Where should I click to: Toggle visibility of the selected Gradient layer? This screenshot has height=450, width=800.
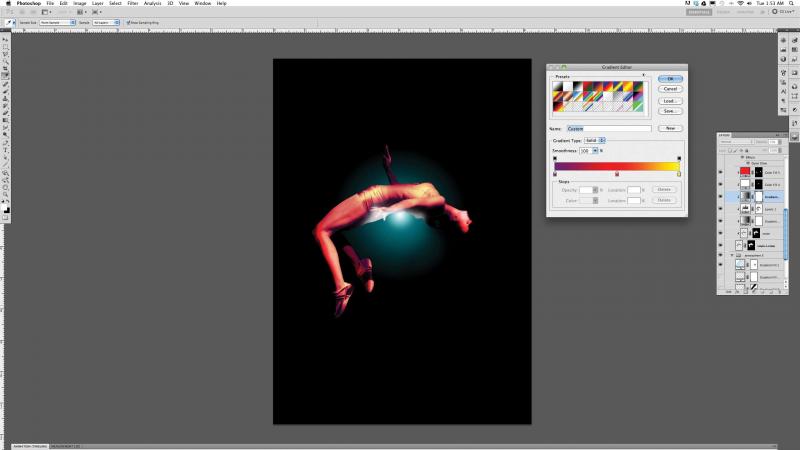click(720, 197)
